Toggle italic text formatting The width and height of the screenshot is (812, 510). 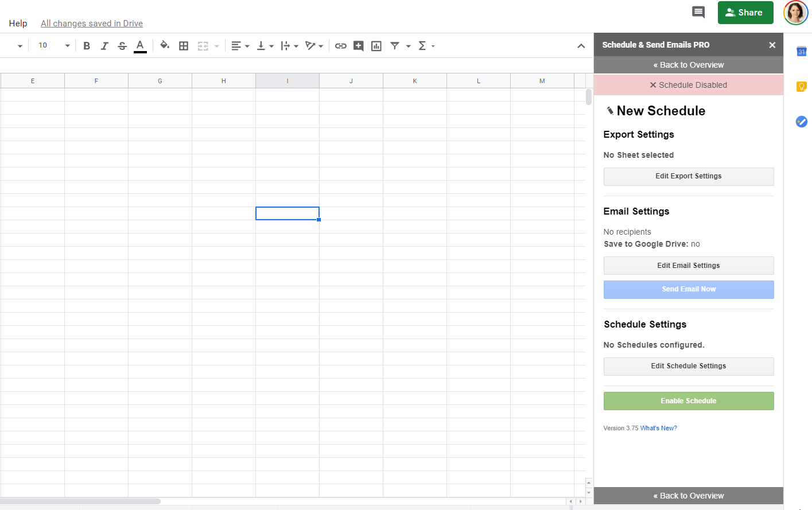coord(104,46)
